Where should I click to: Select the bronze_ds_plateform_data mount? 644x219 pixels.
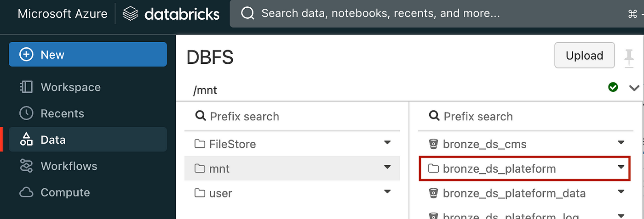coord(523,193)
